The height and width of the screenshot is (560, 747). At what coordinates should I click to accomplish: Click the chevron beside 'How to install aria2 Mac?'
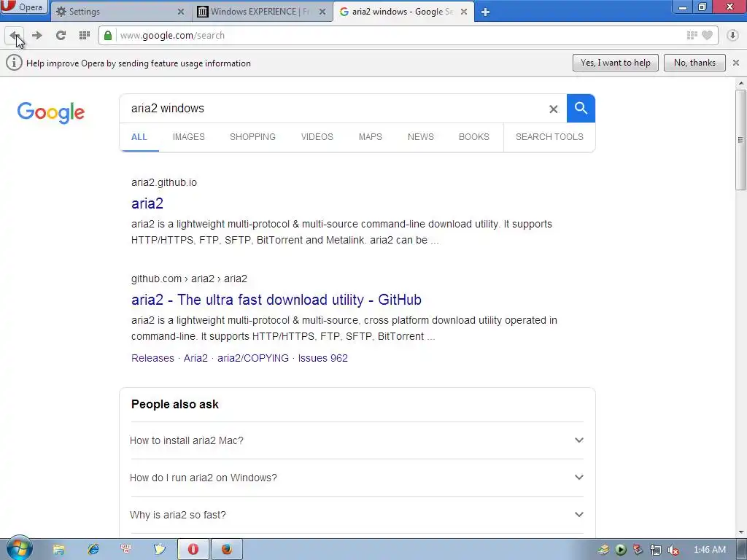(578, 440)
